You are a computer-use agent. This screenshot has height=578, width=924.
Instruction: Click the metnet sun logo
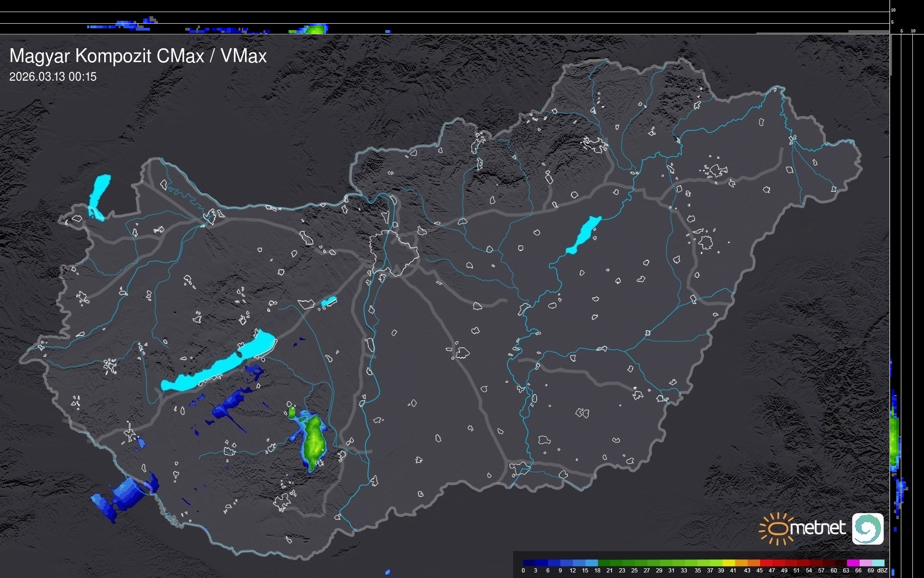point(777,528)
